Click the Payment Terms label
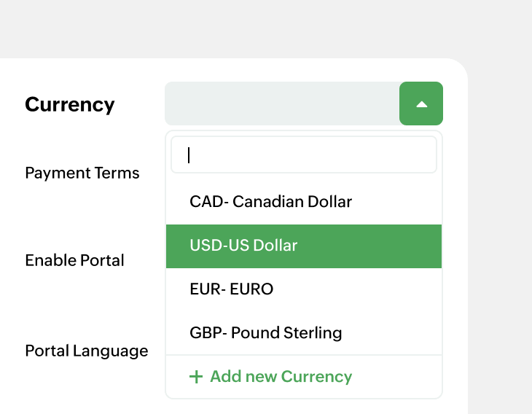The width and height of the screenshot is (532, 414). pos(82,173)
